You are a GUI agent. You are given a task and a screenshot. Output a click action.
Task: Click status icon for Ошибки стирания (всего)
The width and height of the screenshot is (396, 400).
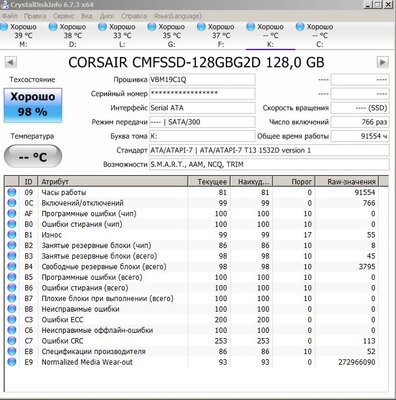12,288
